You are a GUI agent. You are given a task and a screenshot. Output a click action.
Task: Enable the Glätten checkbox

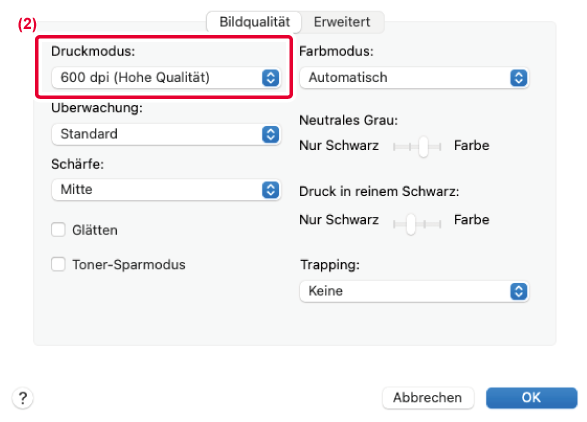58,230
